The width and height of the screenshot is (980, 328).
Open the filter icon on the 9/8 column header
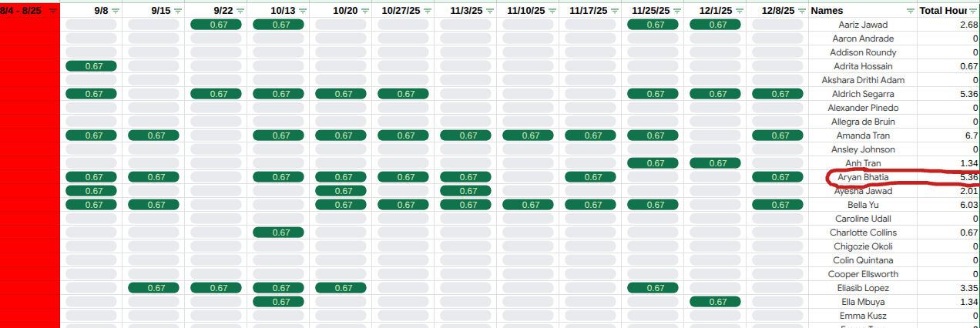pos(116,11)
